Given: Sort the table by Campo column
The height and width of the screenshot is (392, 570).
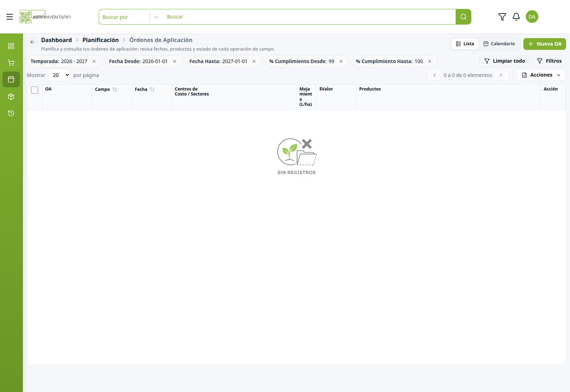Looking at the screenshot, I should pos(115,89).
